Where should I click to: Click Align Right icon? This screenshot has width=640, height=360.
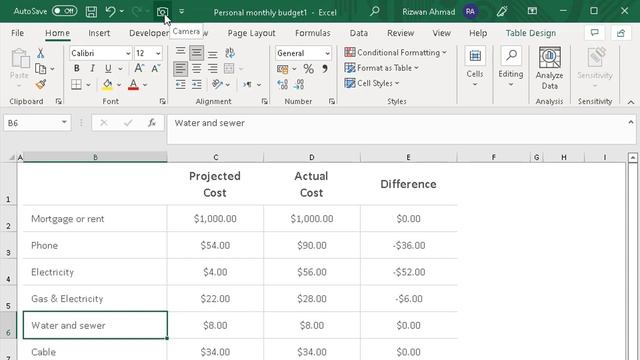tap(213, 69)
